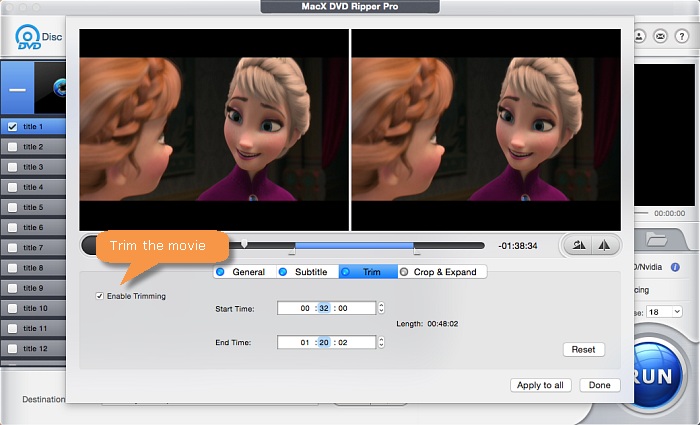Click the Start Time hours field 00

tap(305, 308)
